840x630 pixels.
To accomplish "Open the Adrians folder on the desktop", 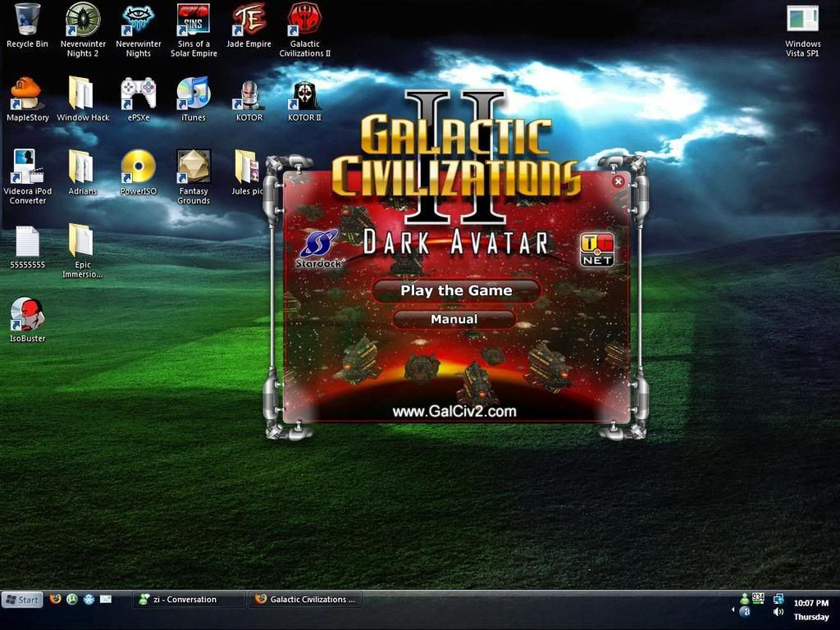I will [83, 172].
